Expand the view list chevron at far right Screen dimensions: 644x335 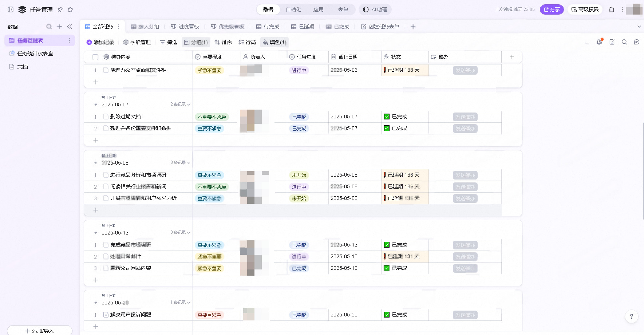coord(639,27)
